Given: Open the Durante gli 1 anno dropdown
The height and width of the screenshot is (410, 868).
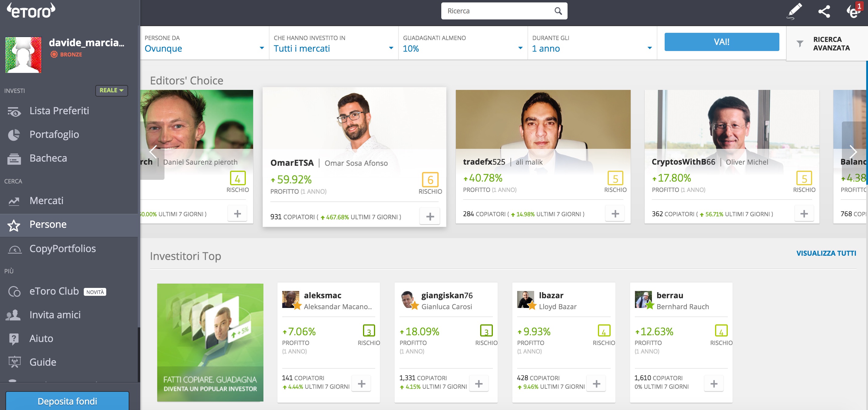Looking at the screenshot, I should (592, 43).
